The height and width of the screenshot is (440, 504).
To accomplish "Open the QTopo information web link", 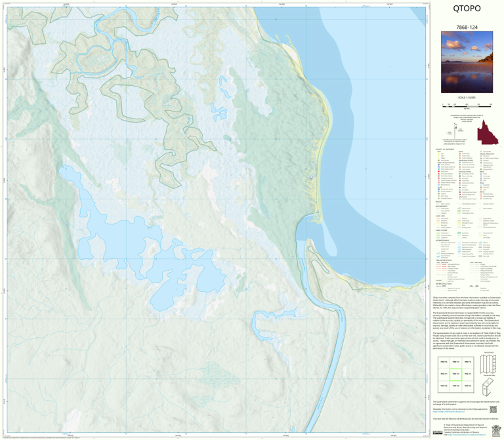I will (x=448, y=411).
